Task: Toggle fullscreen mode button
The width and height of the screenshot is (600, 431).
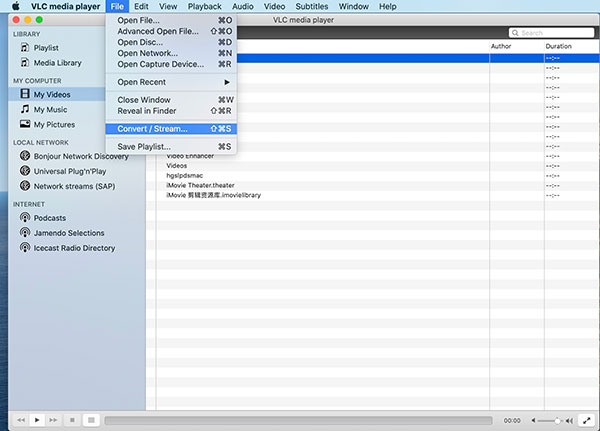Action: [x=587, y=420]
